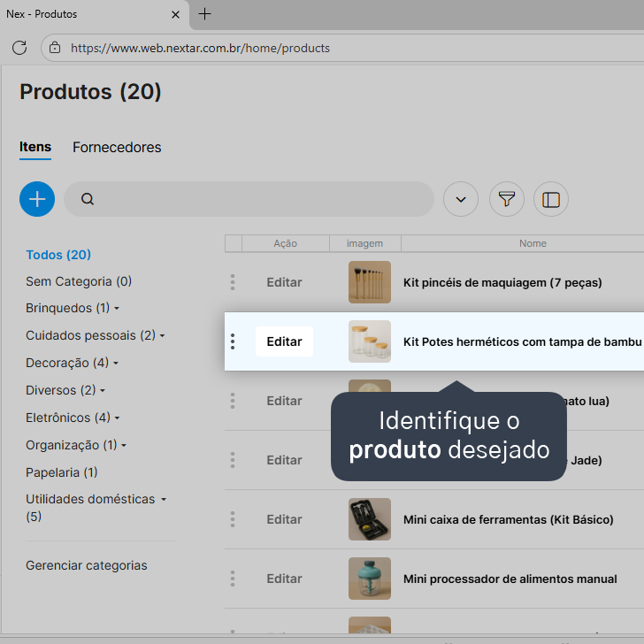Close the Nex - Produtos browser tab
The image size is (644, 644).
[x=175, y=15]
